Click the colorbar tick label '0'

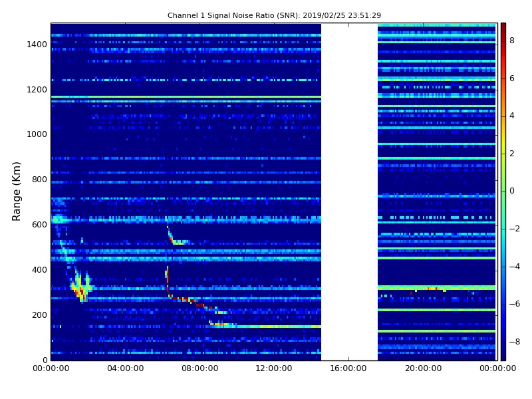pyautogui.click(x=512, y=191)
